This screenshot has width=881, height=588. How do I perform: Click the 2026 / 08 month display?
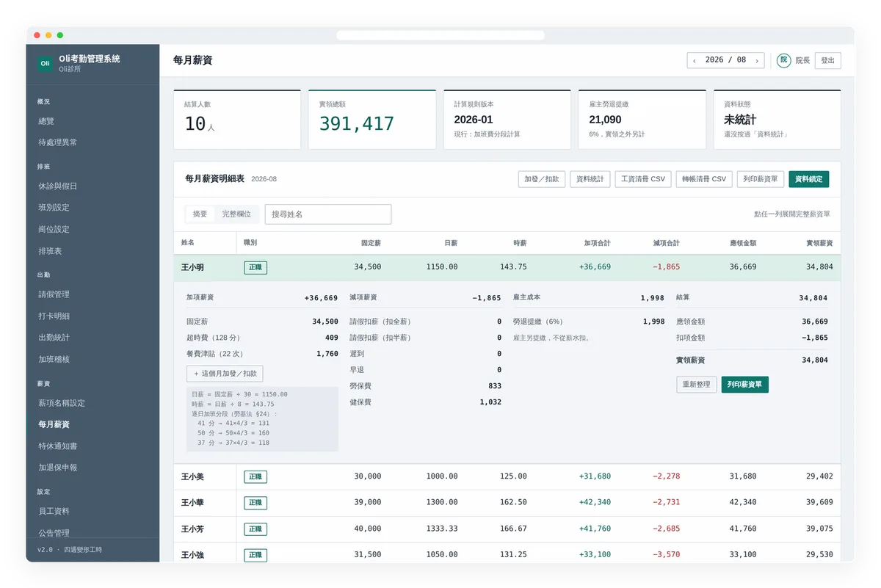(725, 60)
